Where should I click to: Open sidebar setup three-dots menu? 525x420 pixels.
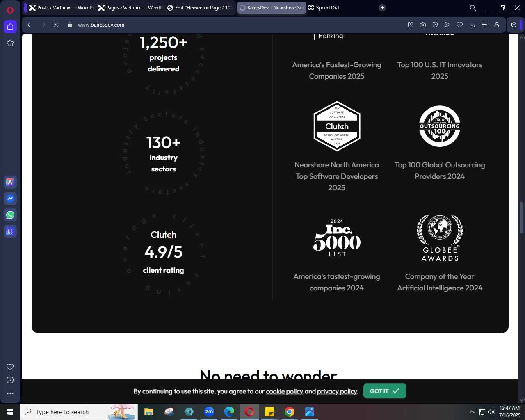coord(10,393)
